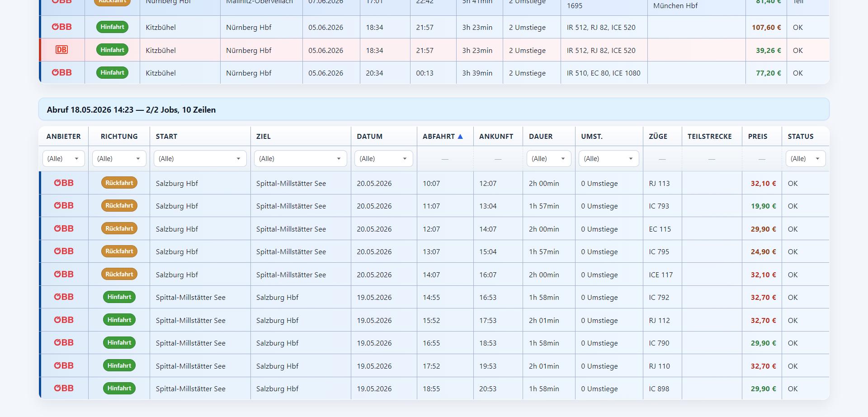Image resolution: width=868 pixels, height=417 pixels.
Task: Click the price 19,90 €
Action: pos(763,206)
